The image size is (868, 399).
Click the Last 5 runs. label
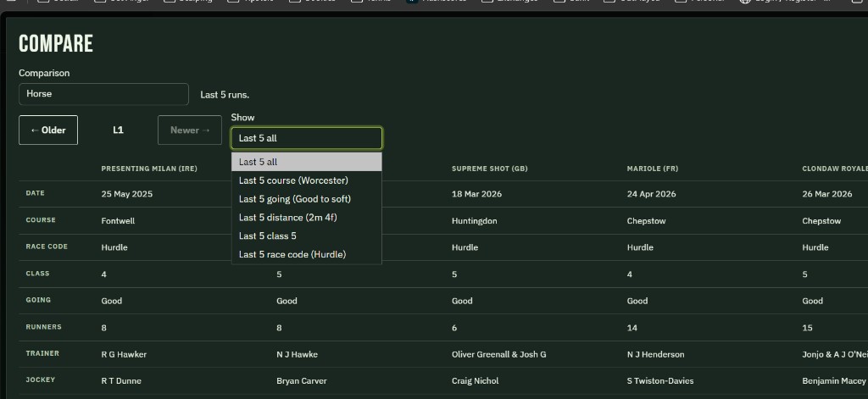tap(225, 95)
